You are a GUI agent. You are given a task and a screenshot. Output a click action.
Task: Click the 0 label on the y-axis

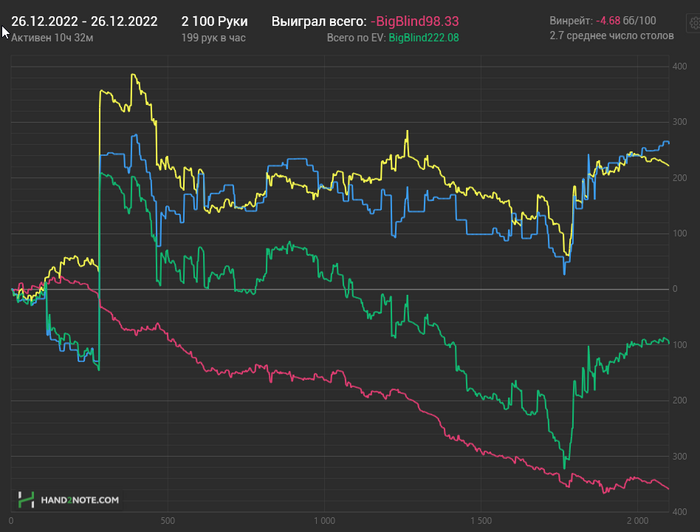(x=675, y=289)
